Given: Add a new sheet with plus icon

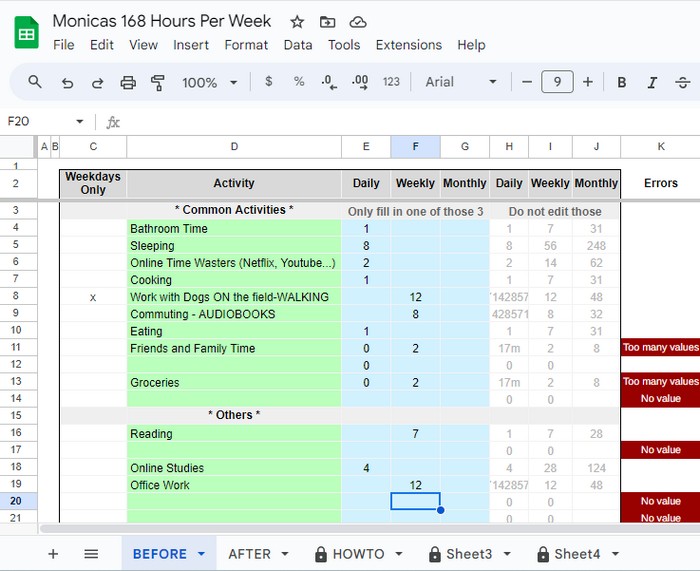Looking at the screenshot, I should click(x=53, y=554).
